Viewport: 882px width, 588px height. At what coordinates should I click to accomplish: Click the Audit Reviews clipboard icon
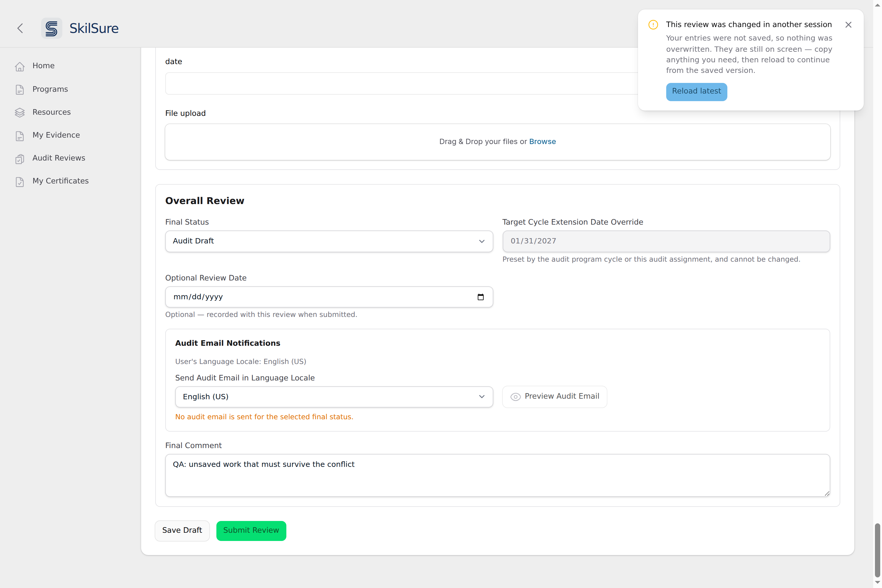coord(20,159)
